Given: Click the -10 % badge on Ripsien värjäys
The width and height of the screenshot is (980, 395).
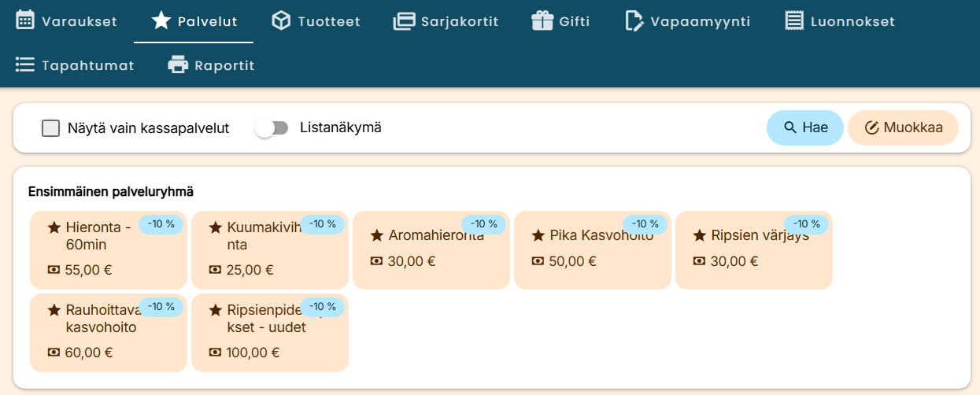Looking at the screenshot, I should coord(807,224).
